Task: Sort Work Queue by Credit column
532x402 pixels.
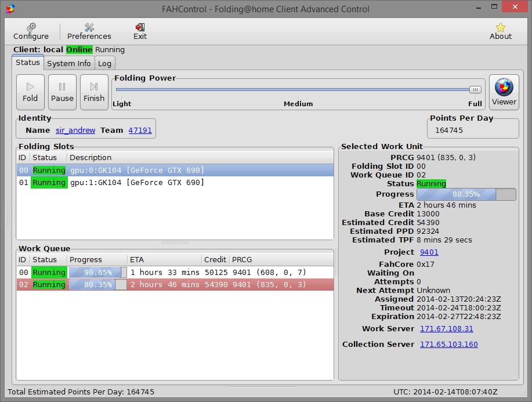Action: pos(215,259)
